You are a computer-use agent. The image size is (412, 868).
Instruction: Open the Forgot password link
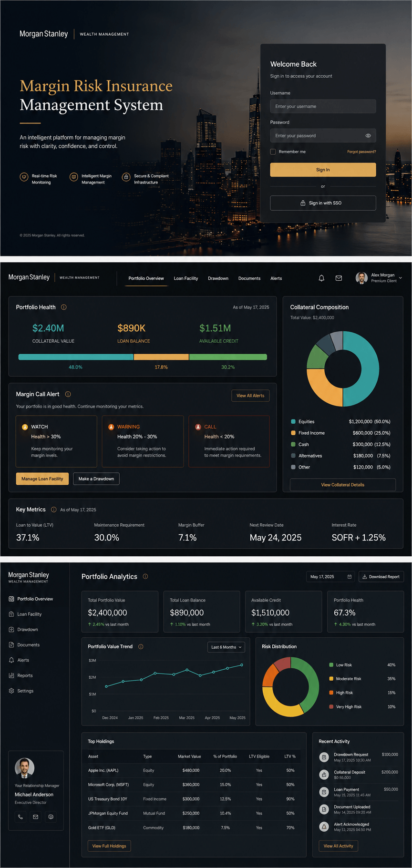tap(361, 152)
